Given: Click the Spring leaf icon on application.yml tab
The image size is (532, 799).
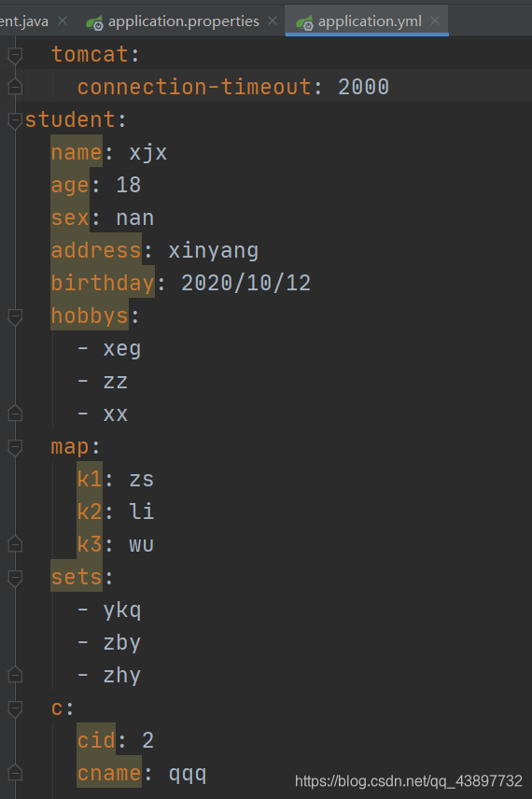Looking at the screenshot, I should click(x=304, y=22).
